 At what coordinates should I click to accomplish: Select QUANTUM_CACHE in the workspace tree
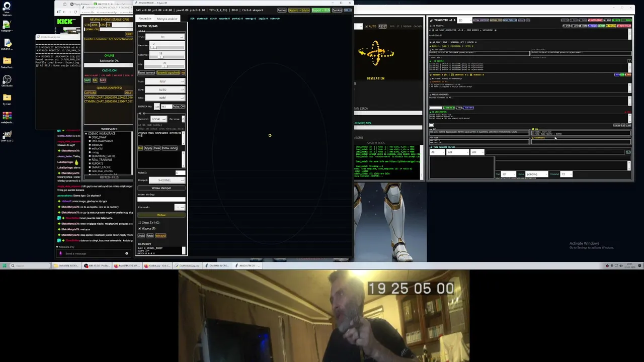(x=103, y=156)
